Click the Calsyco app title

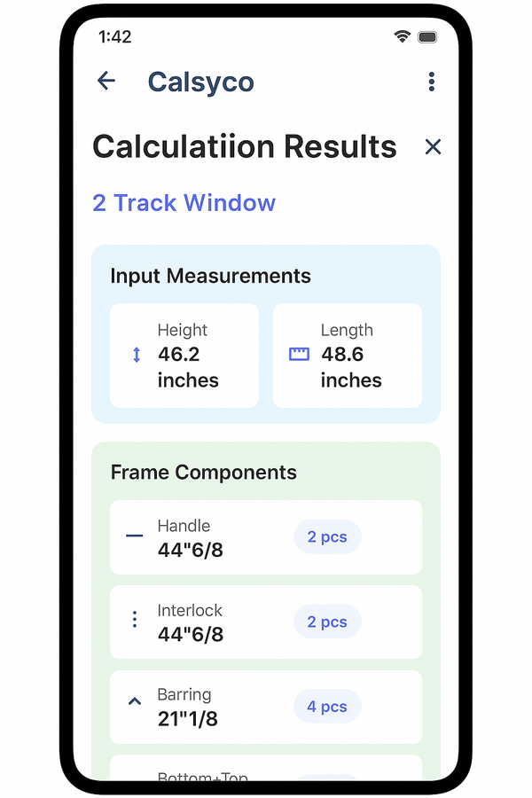coord(200,81)
